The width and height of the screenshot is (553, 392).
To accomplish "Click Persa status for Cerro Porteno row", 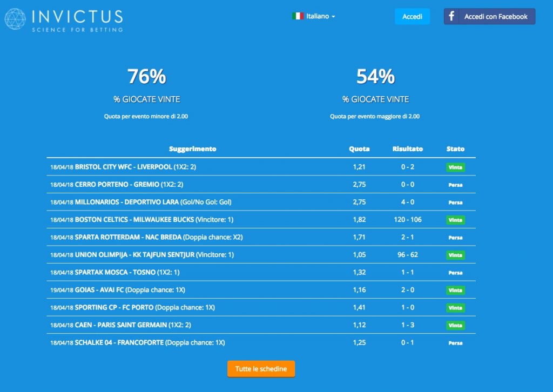I will click(455, 185).
